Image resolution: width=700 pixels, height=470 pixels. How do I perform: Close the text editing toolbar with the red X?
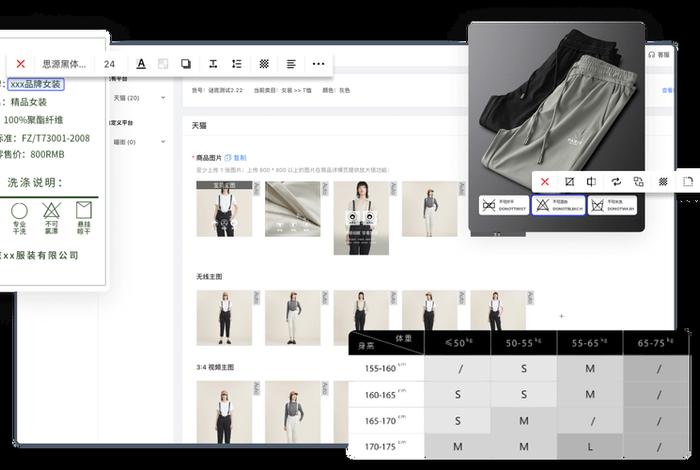pos(21,64)
